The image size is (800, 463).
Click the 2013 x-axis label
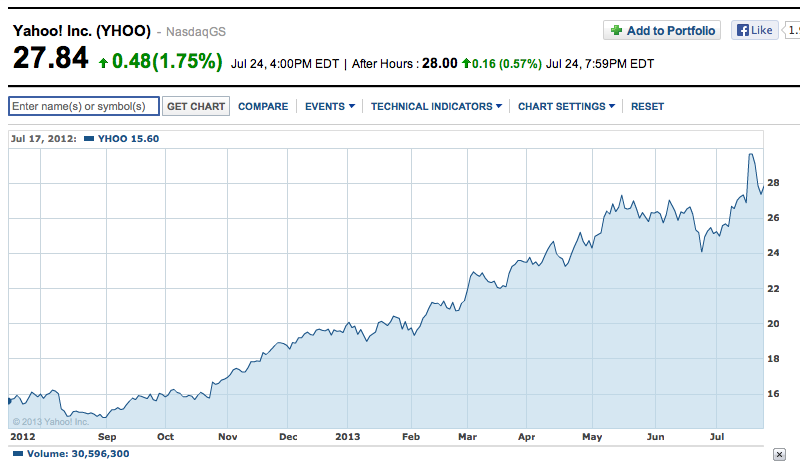click(x=347, y=436)
